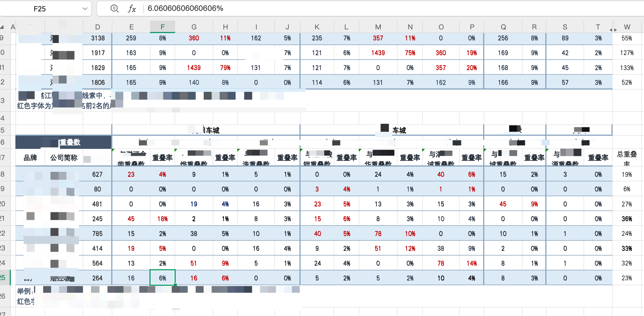Click the Name Box showing F25
Screen dimensions: 644x316
pyautogui.click(x=40, y=9)
